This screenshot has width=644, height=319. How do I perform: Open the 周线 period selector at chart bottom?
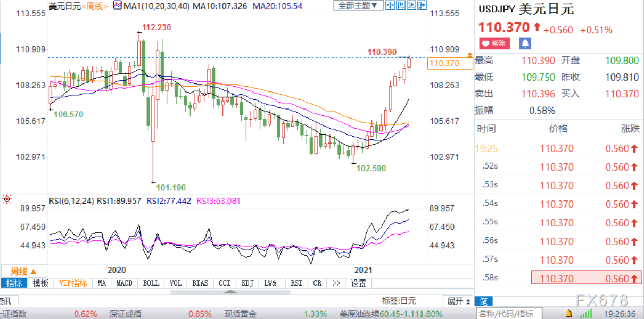[x=23, y=271]
